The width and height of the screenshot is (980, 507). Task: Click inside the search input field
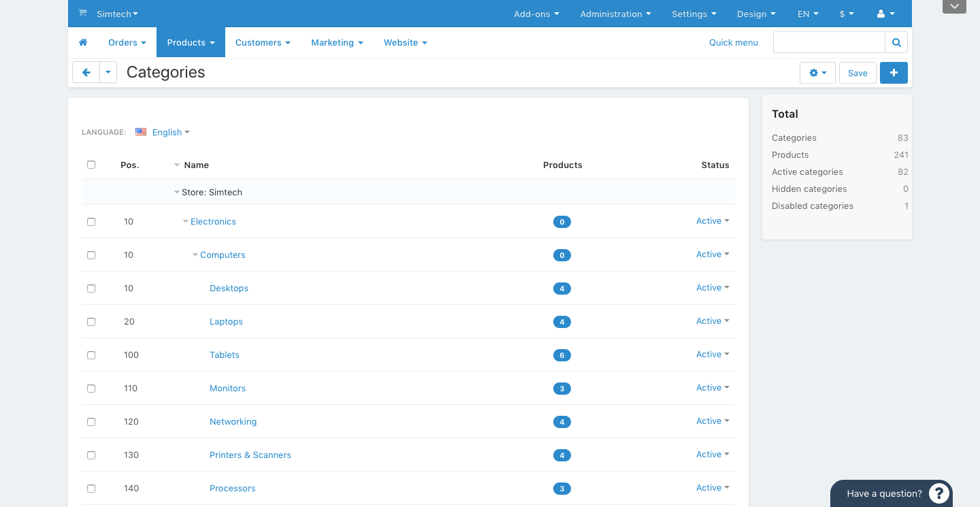click(x=828, y=42)
